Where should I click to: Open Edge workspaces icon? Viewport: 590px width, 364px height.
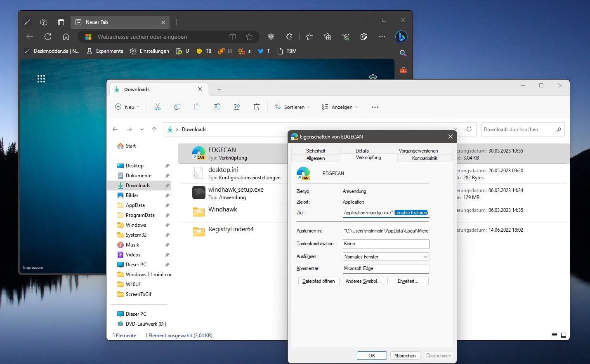44,22
